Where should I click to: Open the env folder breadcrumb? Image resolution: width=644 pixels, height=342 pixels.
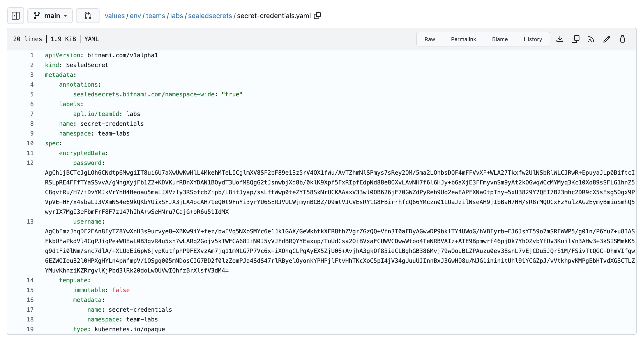tap(135, 15)
